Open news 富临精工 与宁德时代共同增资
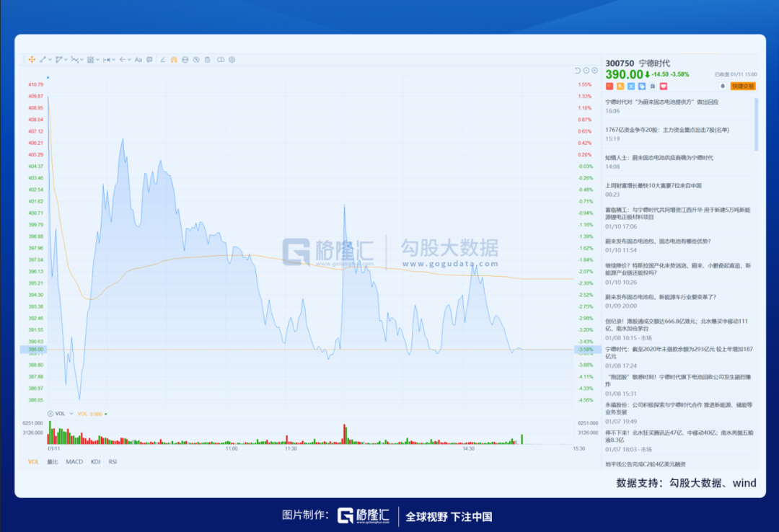The image size is (779, 532). (678, 213)
